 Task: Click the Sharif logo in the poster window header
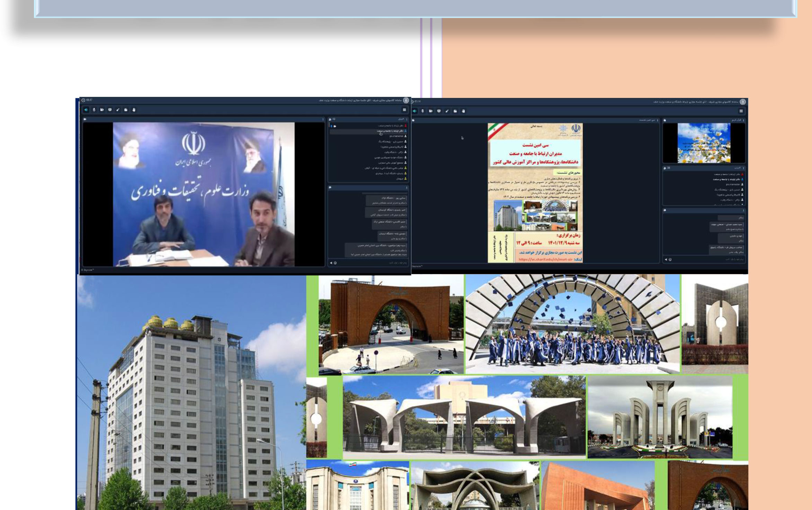coord(743,102)
